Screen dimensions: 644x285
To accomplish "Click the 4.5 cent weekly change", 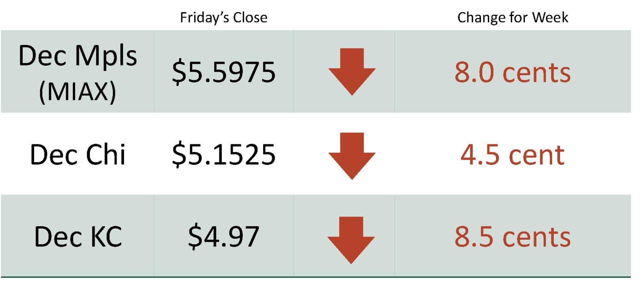I will pyautogui.click(x=513, y=155).
